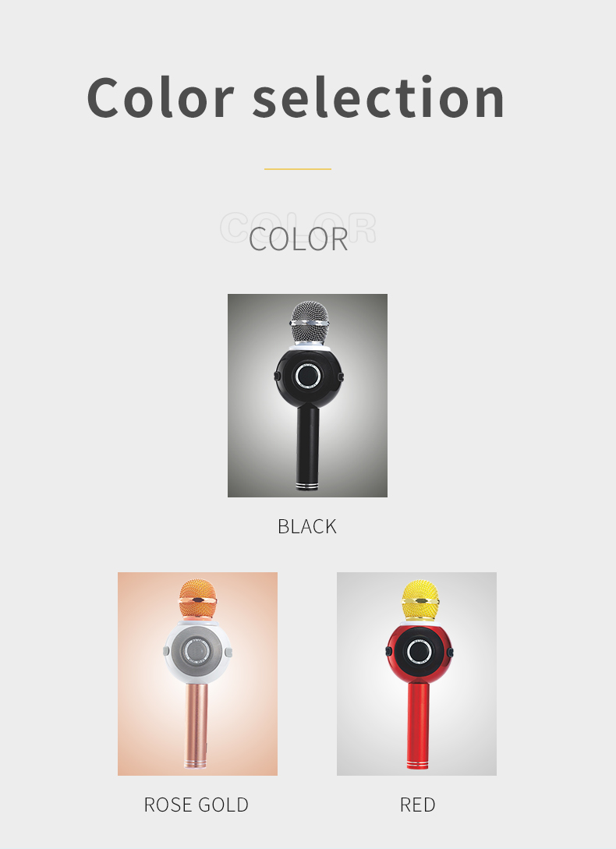Image resolution: width=616 pixels, height=849 pixels.
Task: Click the orange mesh head of rose gold microphone
Action: click(x=197, y=599)
